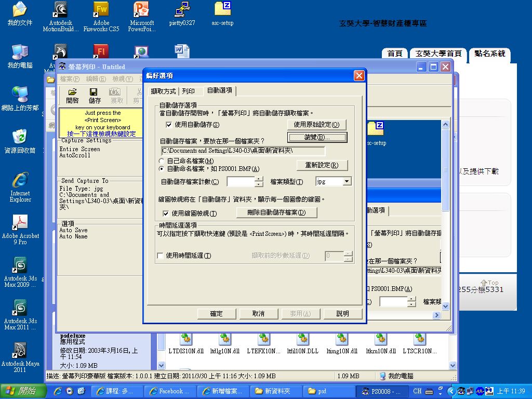Uncheck 使用自動儲存 auto-save checkbox
This screenshot has height=399, width=532.
[168, 125]
